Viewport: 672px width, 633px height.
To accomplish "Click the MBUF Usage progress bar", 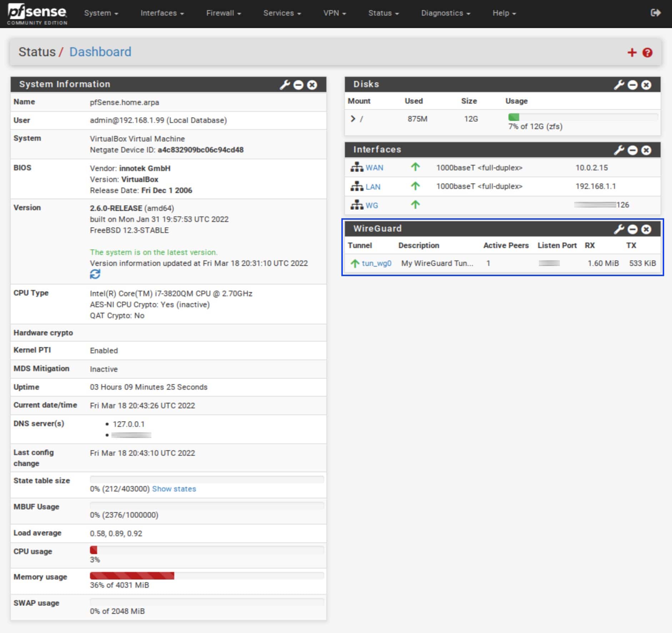I will tap(207, 505).
